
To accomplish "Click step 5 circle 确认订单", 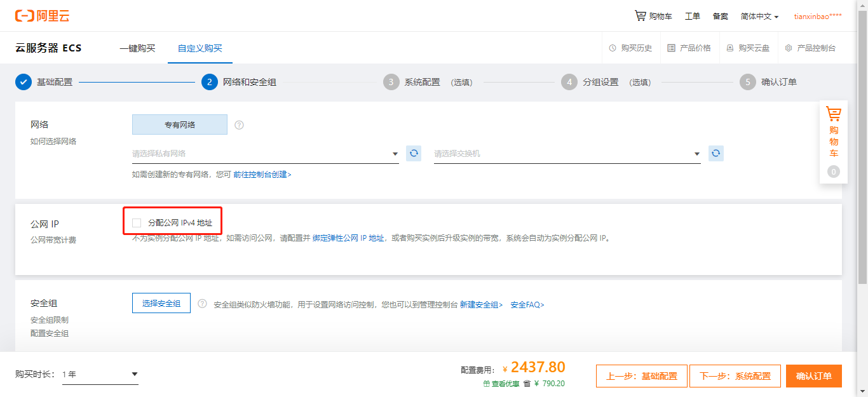I will pos(748,82).
